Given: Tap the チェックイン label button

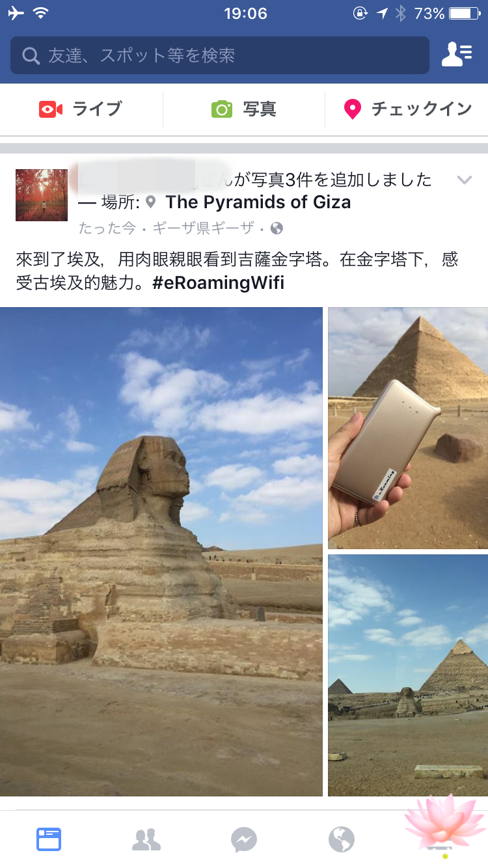Looking at the screenshot, I should coord(422,109).
